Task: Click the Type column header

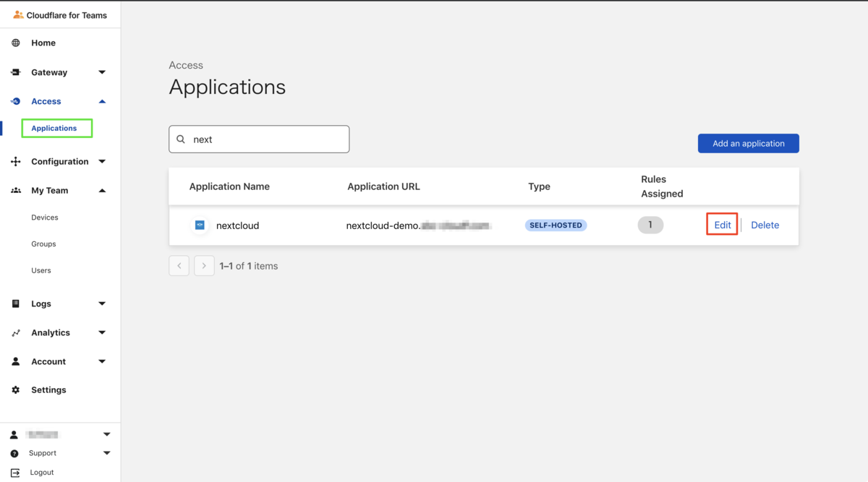Action: pyautogui.click(x=539, y=186)
